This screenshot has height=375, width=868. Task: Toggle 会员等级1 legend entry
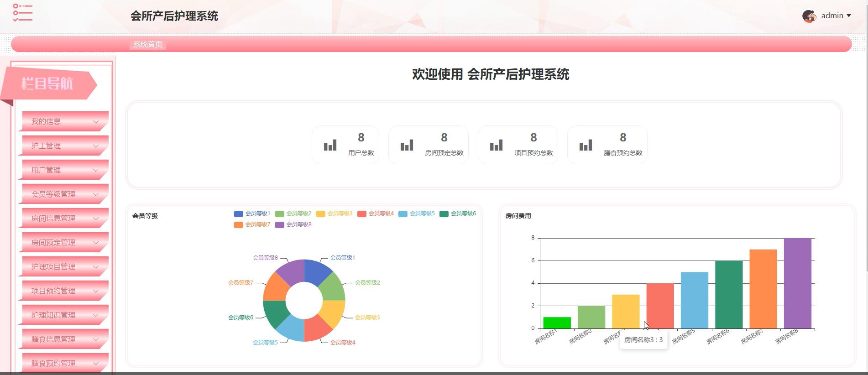click(x=252, y=214)
